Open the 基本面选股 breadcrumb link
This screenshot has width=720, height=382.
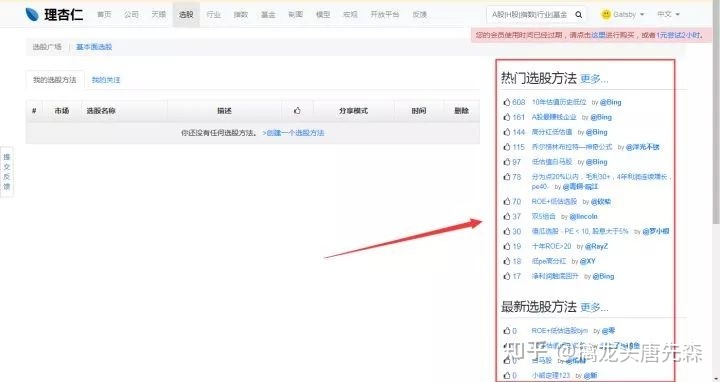[x=94, y=47]
